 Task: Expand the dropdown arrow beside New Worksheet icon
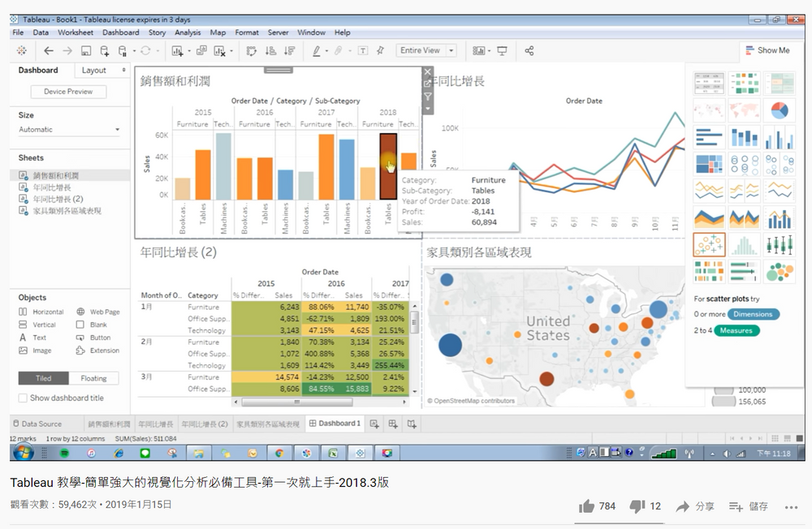(x=188, y=50)
